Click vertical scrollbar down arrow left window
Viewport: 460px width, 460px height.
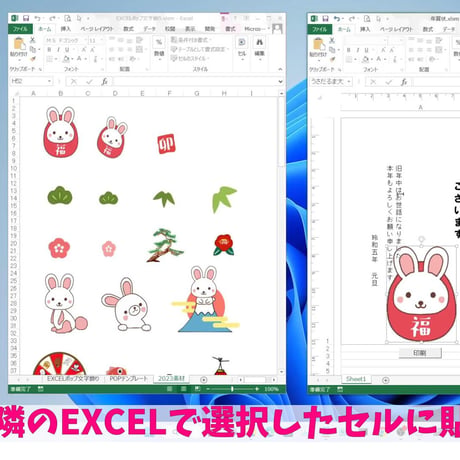[281, 371]
